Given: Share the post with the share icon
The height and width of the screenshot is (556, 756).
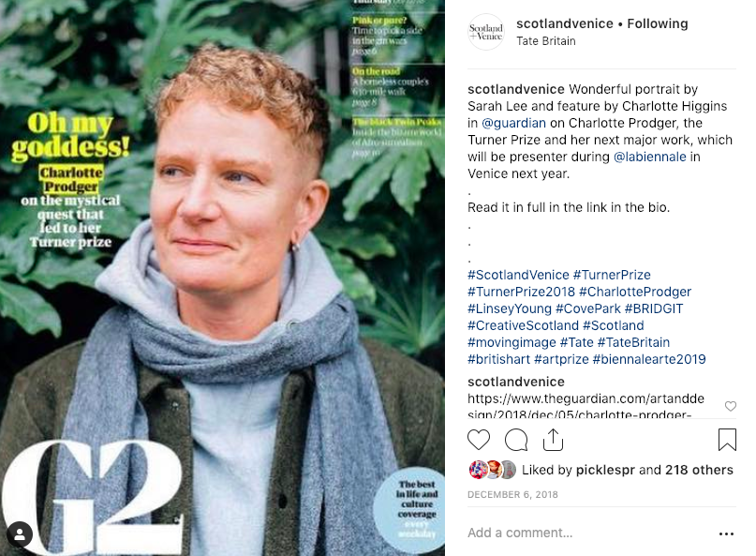Looking at the screenshot, I should coord(553,440).
